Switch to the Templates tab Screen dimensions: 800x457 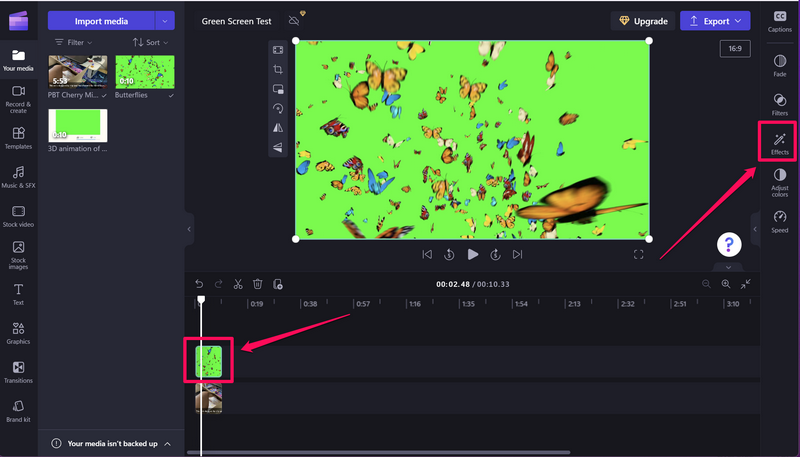pyautogui.click(x=18, y=138)
